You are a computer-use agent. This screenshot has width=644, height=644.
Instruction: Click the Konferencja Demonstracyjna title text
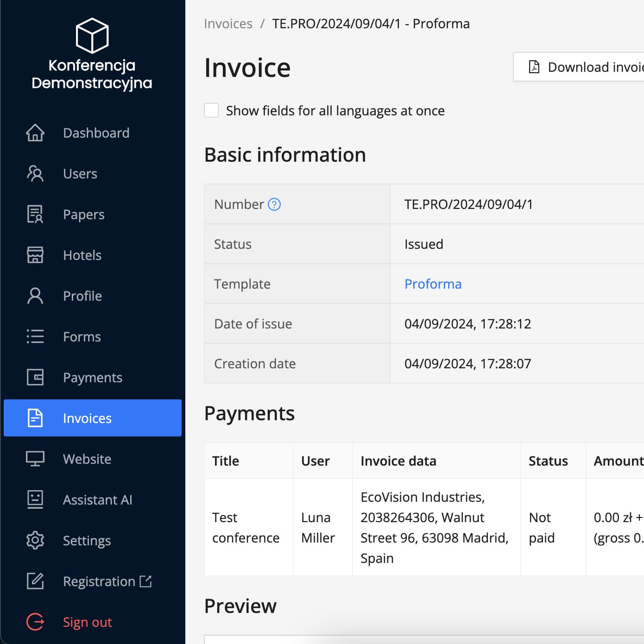(92, 74)
